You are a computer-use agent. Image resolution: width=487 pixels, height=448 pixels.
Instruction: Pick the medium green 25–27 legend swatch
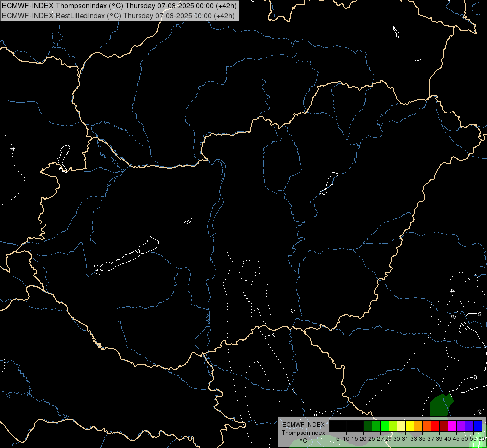pyautogui.click(x=376, y=426)
